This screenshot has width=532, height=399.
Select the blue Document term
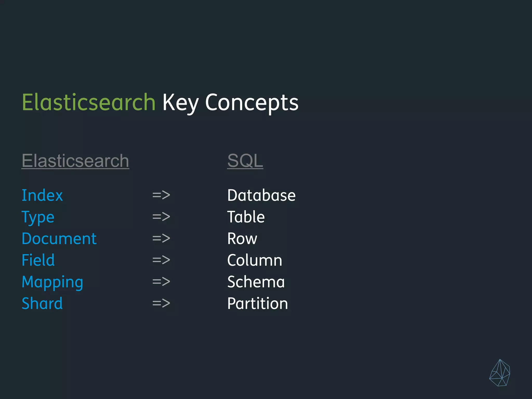[x=59, y=239]
